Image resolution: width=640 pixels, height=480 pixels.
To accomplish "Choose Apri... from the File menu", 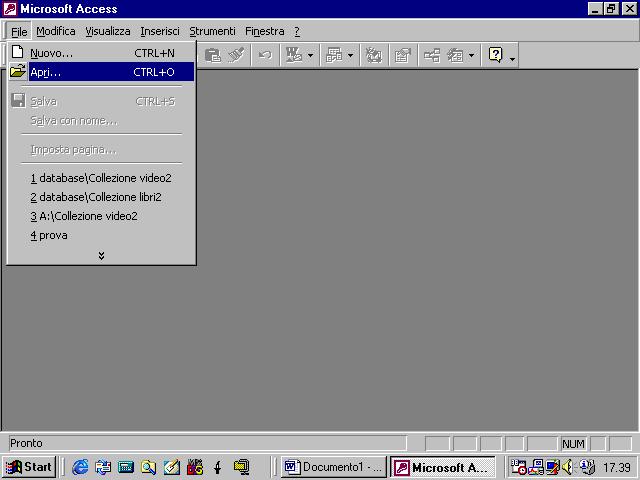I will click(x=101, y=72).
